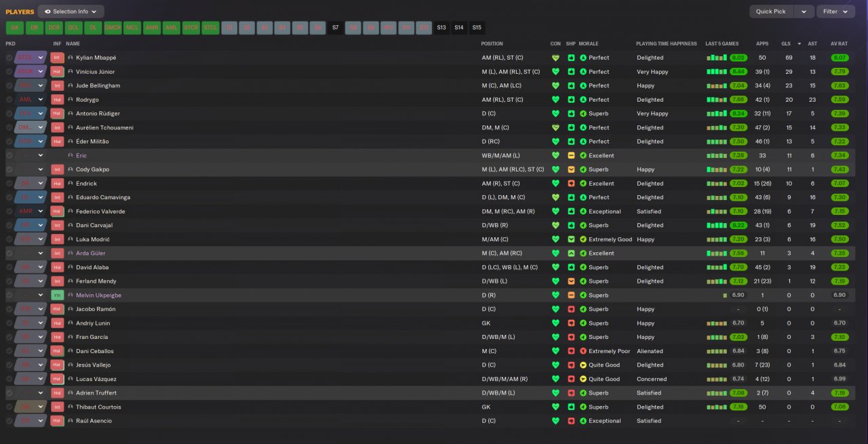This screenshot has width=868, height=444.
Task: Click Kylian Mbappé's 8.02 last game rating
Action: pyautogui.click(x=738, y=58)
